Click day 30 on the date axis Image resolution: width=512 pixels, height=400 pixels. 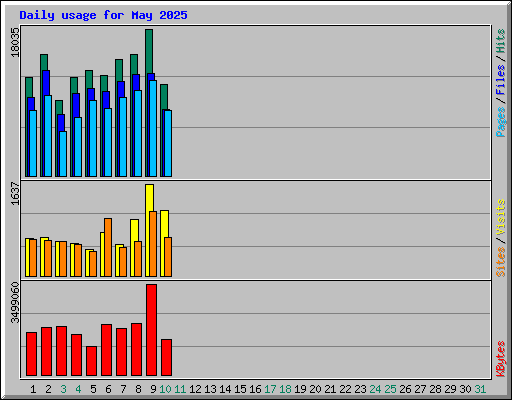465,389
